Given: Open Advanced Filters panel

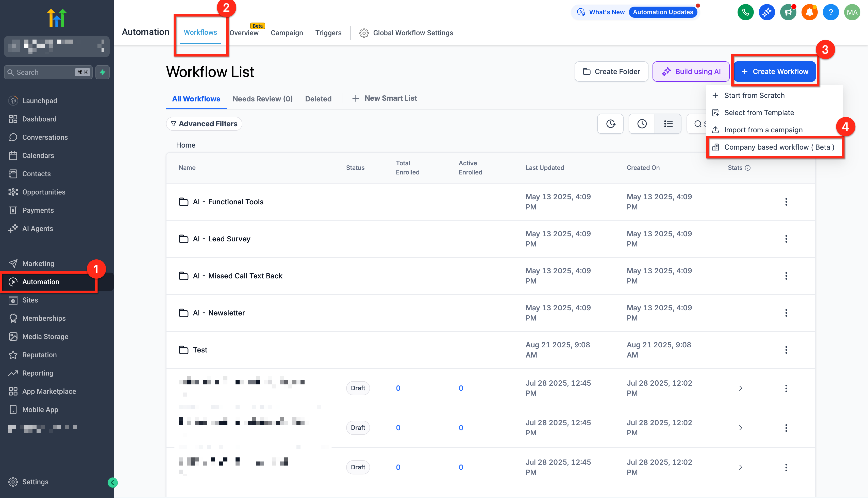Looking at the screenshot, I should pos(204,124).
